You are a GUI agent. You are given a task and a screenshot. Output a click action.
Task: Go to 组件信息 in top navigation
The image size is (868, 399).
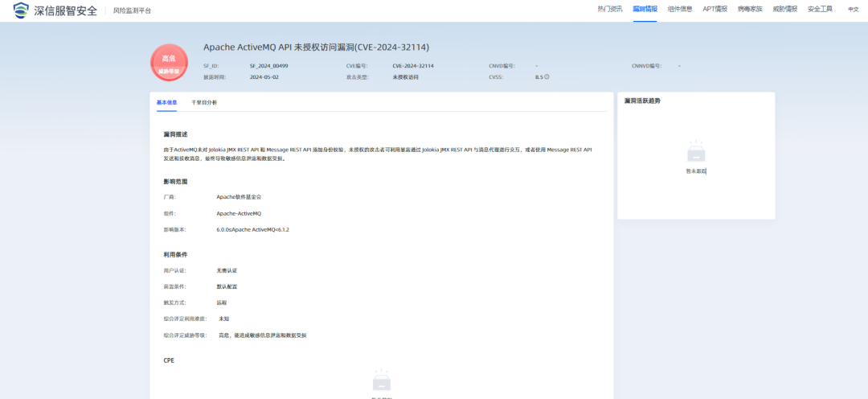[x=680, y=10]
